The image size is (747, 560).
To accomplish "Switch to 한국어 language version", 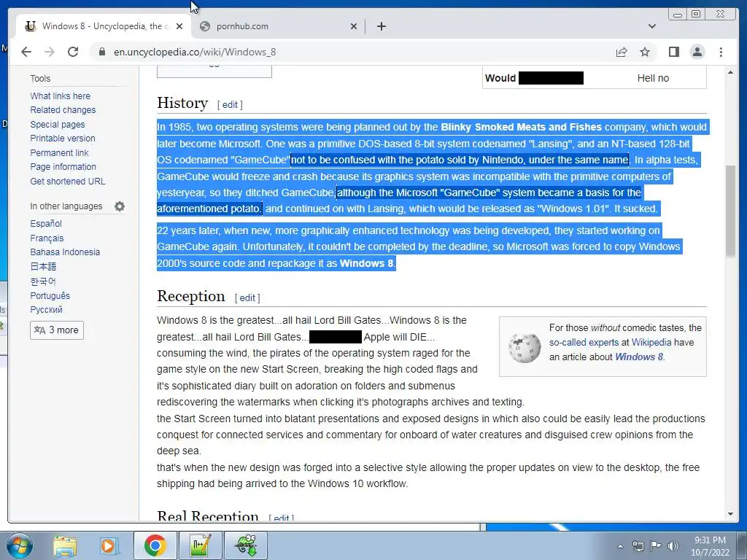I will coord(43,281).
